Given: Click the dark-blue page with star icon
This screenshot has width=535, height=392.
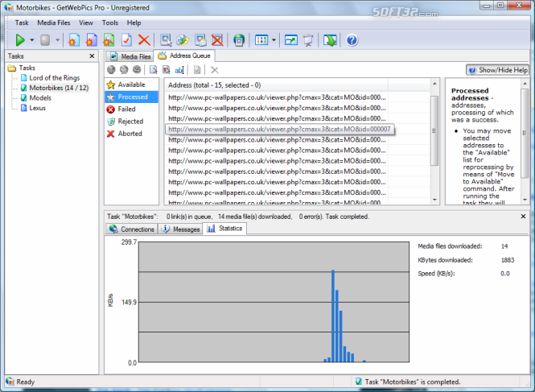Looking at the screenshot, I should click(91, 40).
